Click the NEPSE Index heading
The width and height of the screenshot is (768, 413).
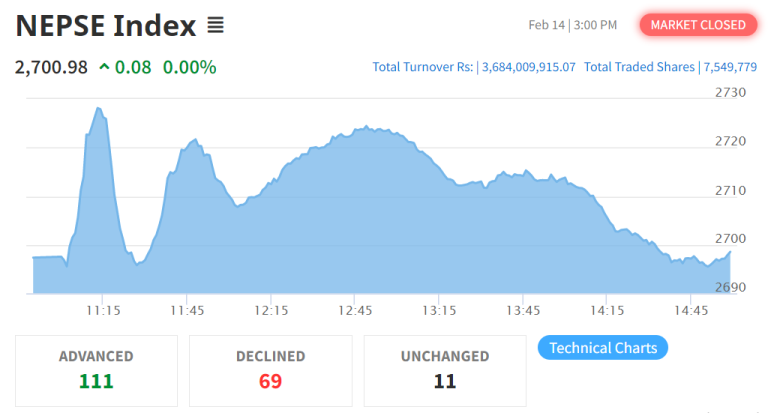pos(105,26)
